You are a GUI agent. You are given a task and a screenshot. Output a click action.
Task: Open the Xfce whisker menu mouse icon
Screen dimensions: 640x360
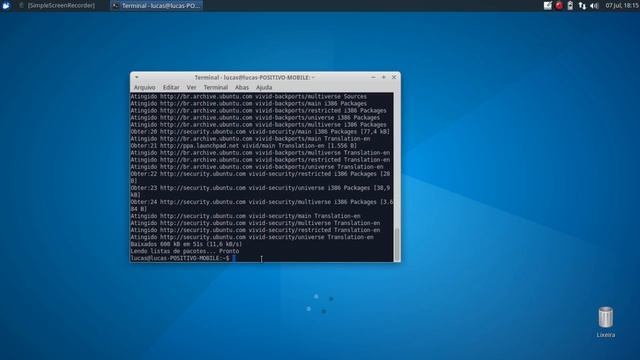pos(6,5)
